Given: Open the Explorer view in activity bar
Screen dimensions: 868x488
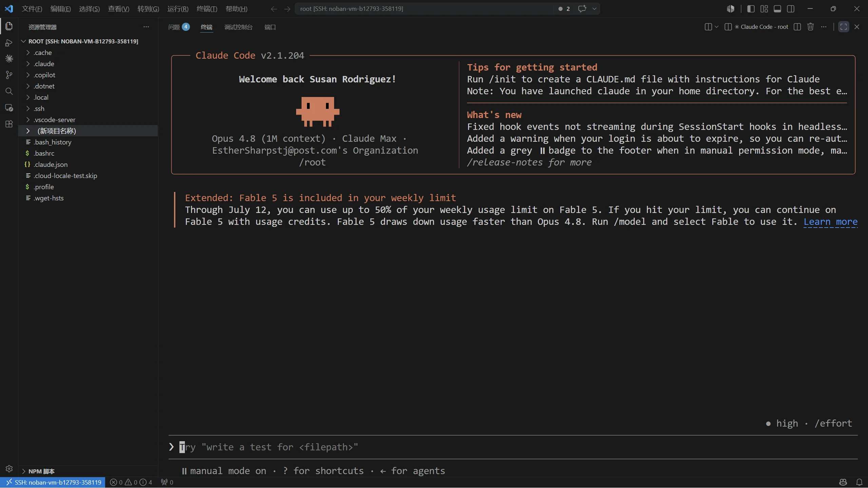Looking at the screenshot, I should pyautogui.click(x=9, y=26).
